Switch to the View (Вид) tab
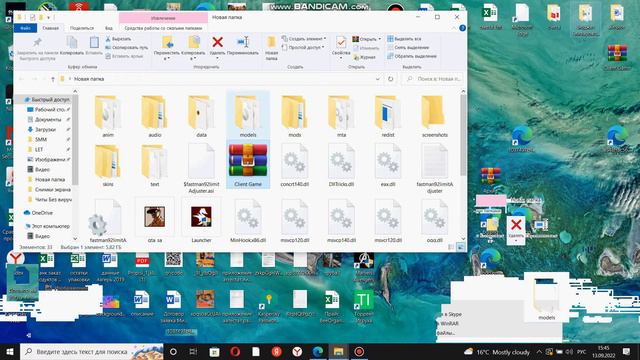Image resolution: width=640 pixels, height=360 pixels. click(109, 28)
